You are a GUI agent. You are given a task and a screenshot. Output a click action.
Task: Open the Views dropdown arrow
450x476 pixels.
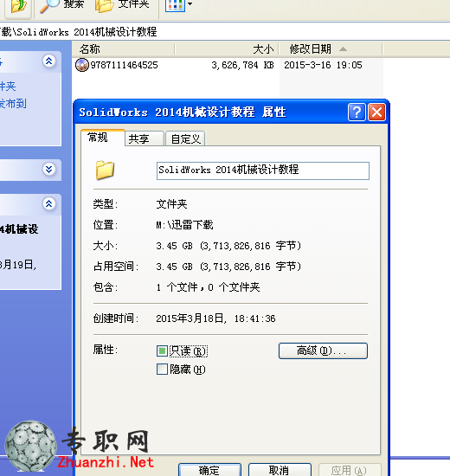[190, 4]
